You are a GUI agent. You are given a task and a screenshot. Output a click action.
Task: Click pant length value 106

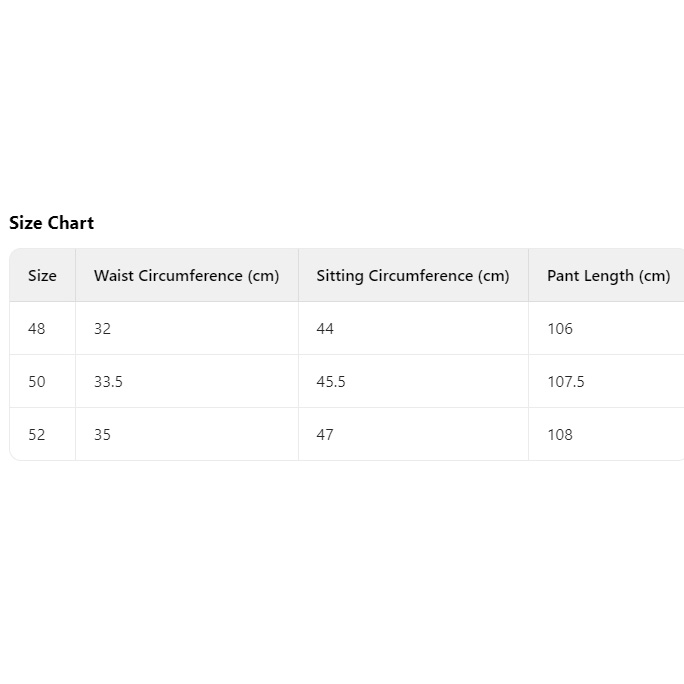tap(560, 328)
